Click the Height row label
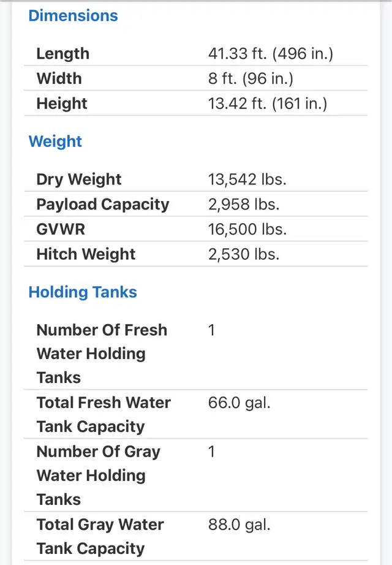The image size is (392, 565). click(x=62, y=104)
